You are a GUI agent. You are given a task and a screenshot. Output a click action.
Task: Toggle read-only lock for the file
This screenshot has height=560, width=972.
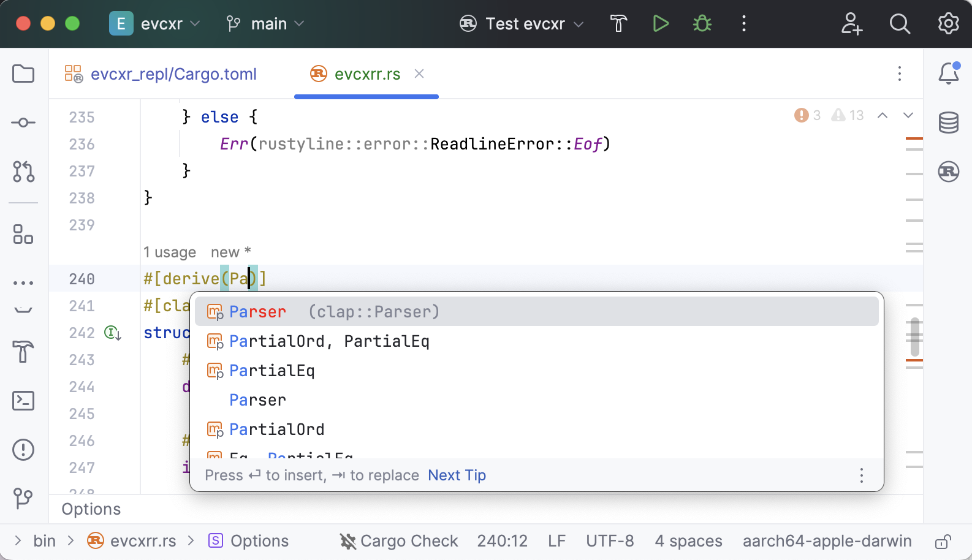(x=943, y=542)
